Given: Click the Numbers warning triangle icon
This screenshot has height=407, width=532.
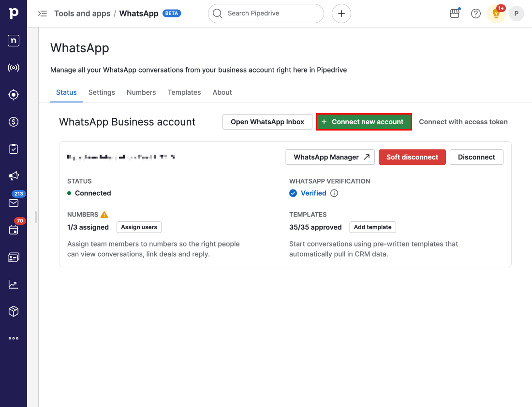Looking at the screenshot, I should click(x=104, y=215).
